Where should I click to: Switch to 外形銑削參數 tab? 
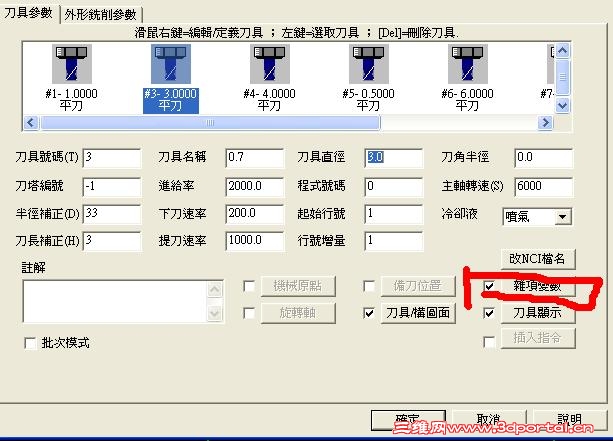click(x=100, y=14)
